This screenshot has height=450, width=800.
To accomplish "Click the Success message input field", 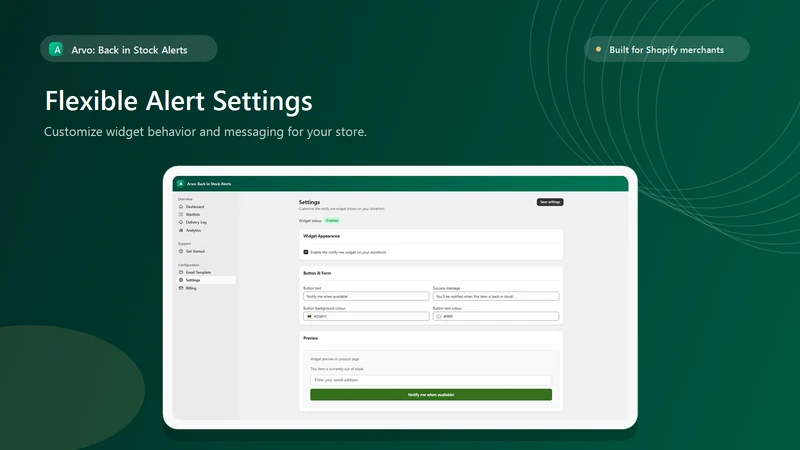I will click(496, 296).
